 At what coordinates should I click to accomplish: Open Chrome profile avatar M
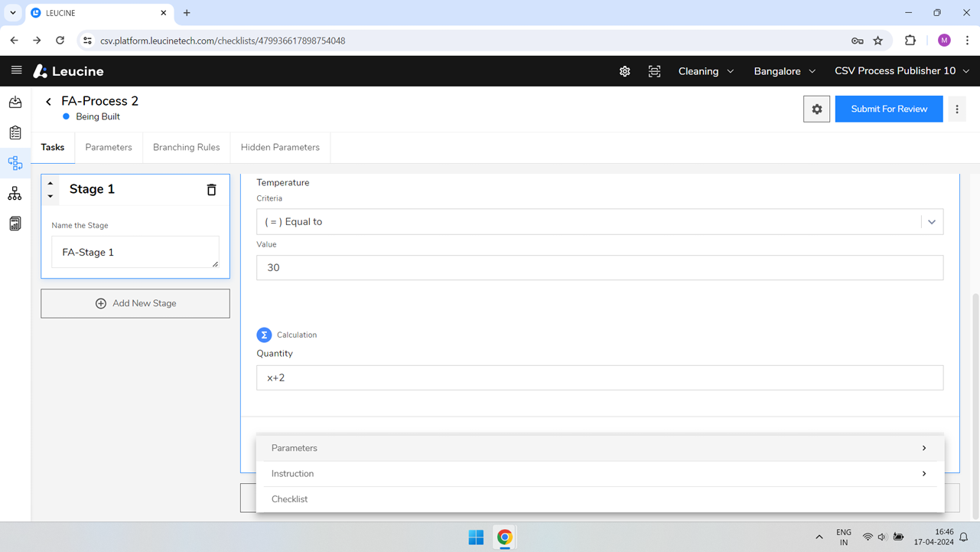(x=944, y=41)
